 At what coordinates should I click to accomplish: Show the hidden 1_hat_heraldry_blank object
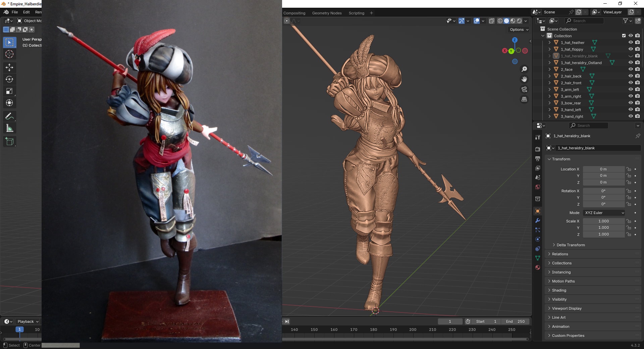coord(631,56)
